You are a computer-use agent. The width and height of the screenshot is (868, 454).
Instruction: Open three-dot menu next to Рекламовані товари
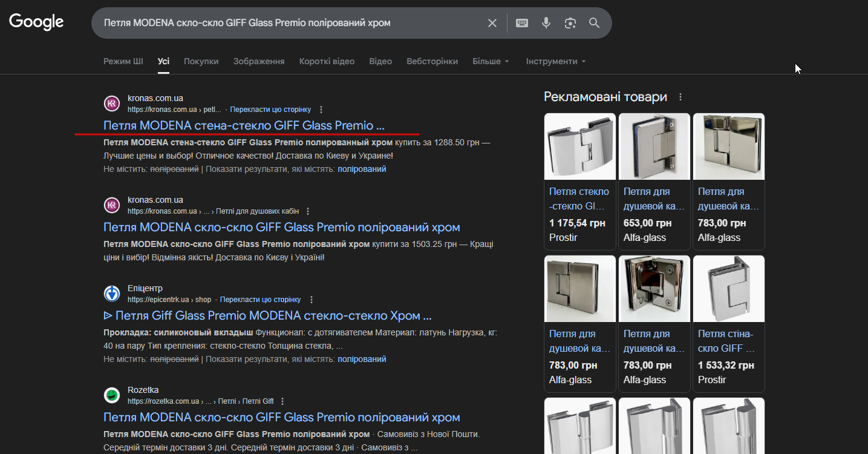(x=680, y=97)
